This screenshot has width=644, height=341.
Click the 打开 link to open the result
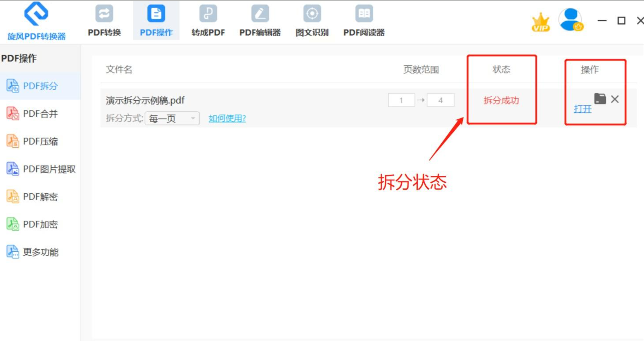click(583, 109)
